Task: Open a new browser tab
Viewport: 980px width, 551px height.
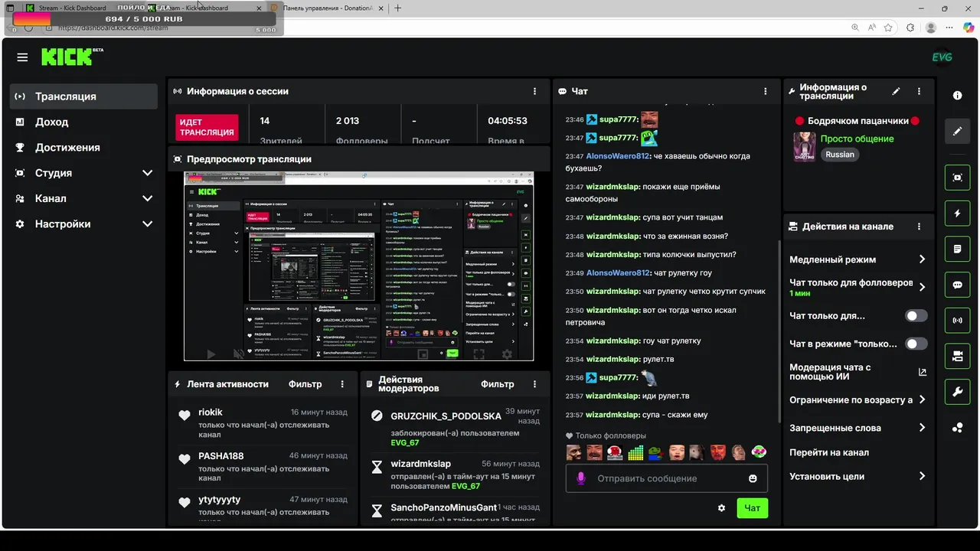Action: coord(397,8)
